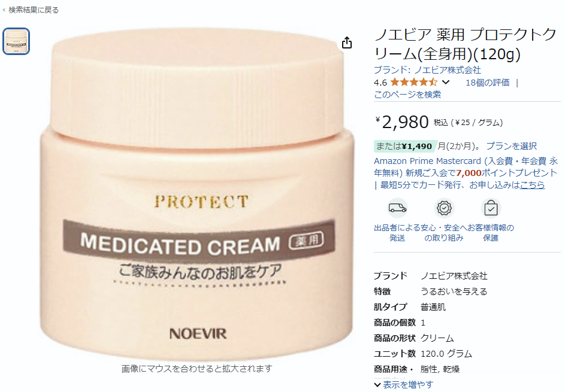This screenshot has height=392, width=565.
Task: Click こちら card application link
Action: [x=532, y=185]
